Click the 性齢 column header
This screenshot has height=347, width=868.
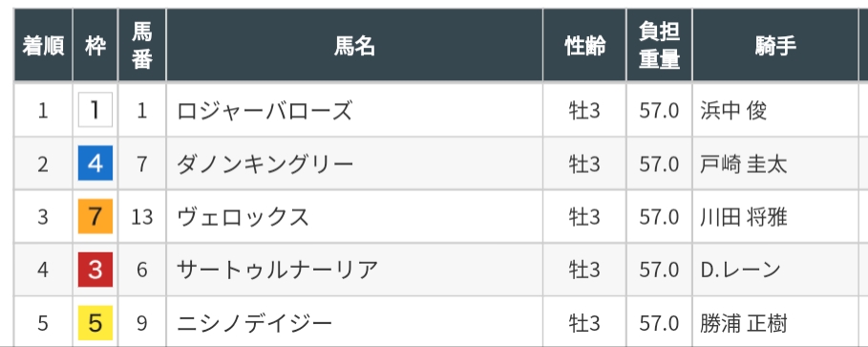[x=584, y=46]
